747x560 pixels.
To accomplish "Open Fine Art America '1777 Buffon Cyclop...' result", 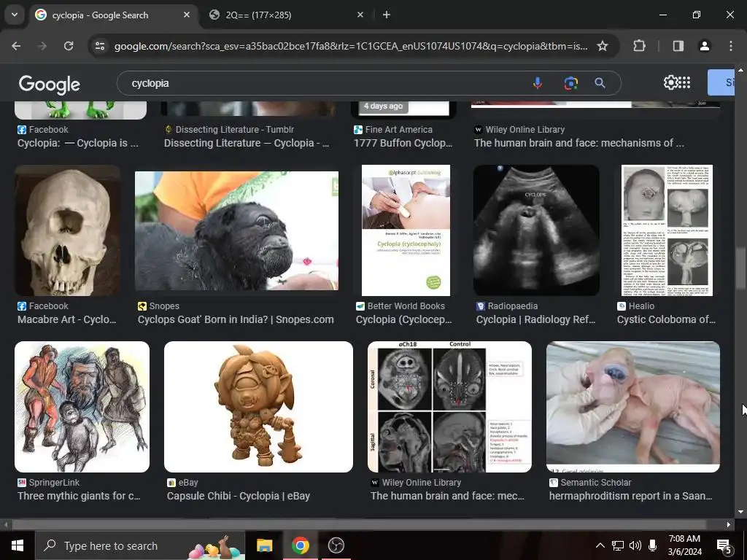I will pos(403,143).
